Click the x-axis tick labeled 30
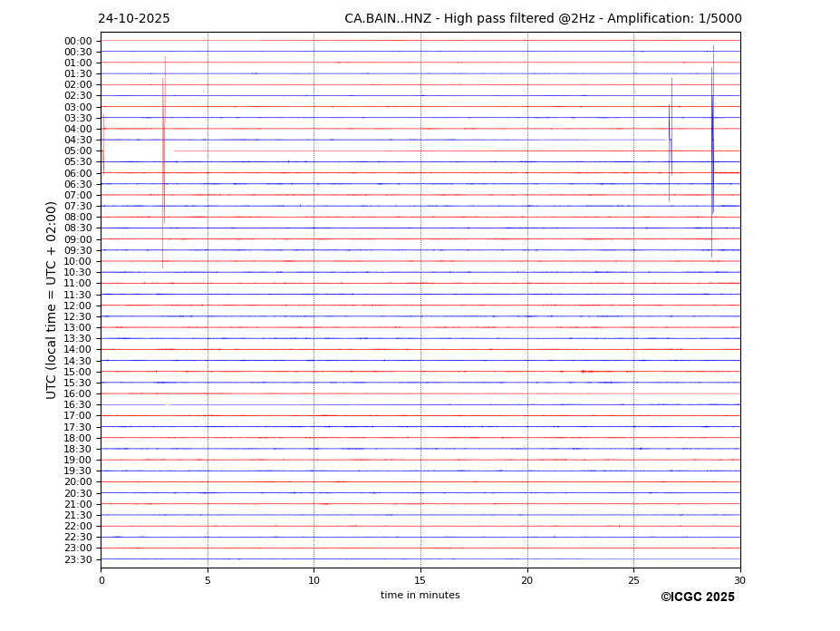Image resolution: width=840 pixels, height=631 pixels. pos(739,580)
